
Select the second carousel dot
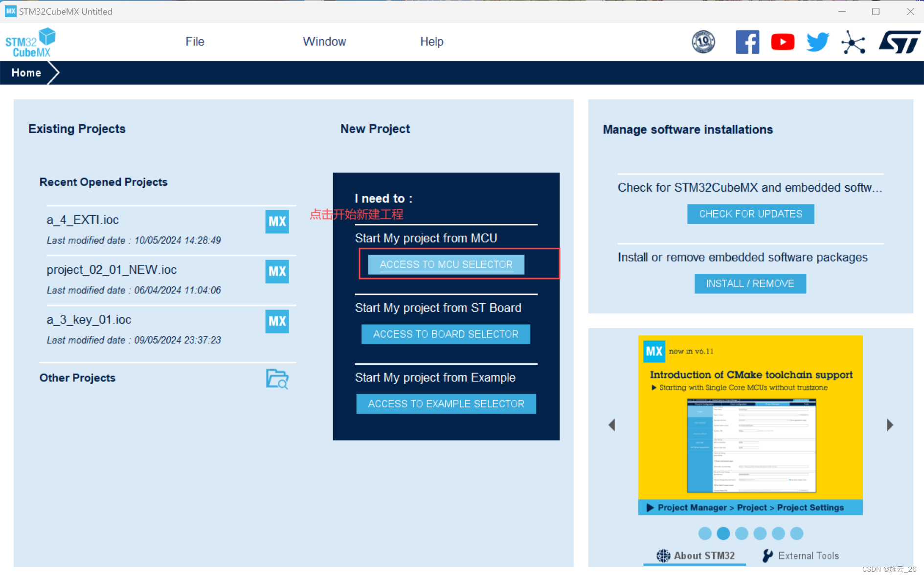pos(723,533)
